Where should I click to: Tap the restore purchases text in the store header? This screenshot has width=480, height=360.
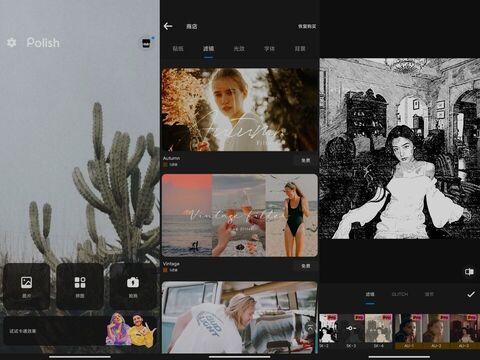[307, 26]
